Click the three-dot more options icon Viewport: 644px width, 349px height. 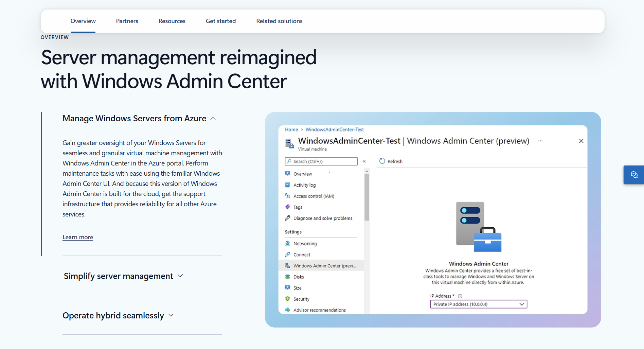(x=540, y=141)
